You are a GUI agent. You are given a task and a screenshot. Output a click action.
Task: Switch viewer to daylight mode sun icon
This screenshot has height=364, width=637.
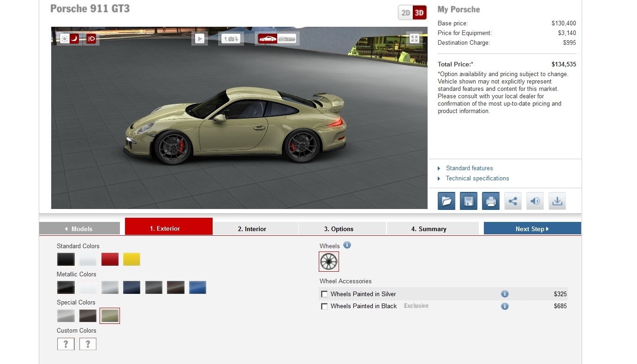pos(65,39)
